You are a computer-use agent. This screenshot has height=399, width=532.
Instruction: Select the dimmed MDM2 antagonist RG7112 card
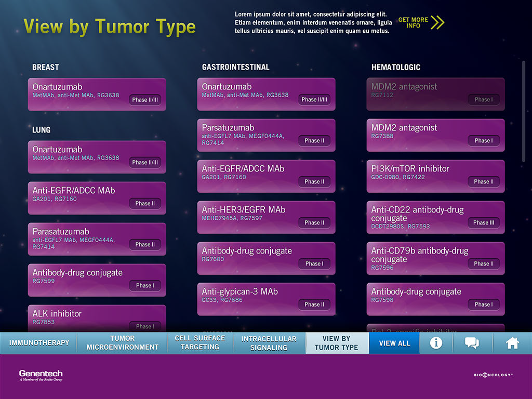point(435,95)
